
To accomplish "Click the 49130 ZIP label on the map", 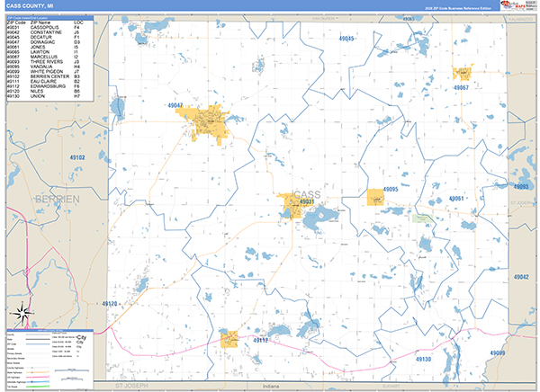I will point(424,360).
